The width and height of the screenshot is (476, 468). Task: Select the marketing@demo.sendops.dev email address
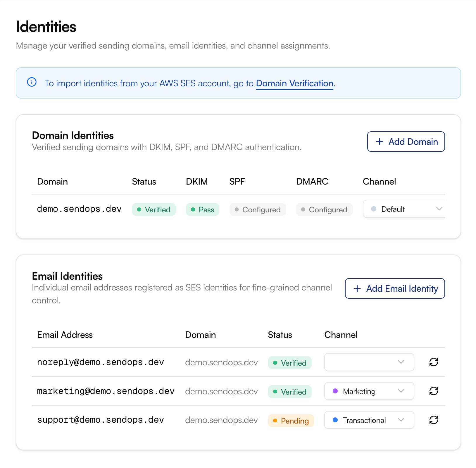click(x=106, y=391)
